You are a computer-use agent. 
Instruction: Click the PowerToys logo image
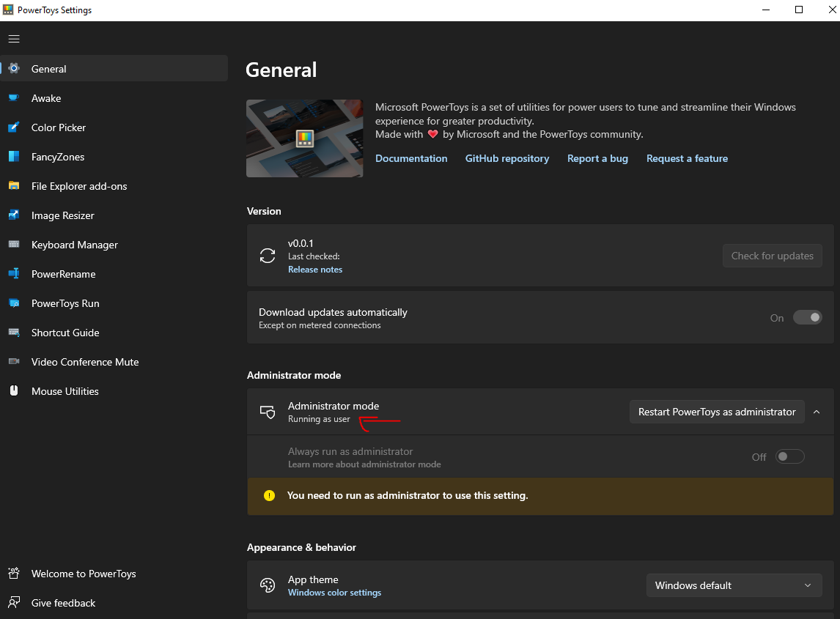304,138
